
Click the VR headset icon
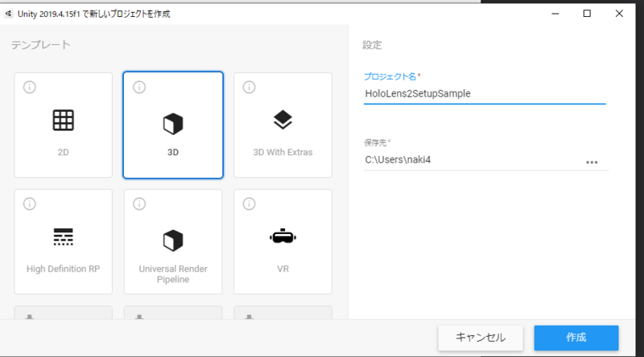click(283, 236)
